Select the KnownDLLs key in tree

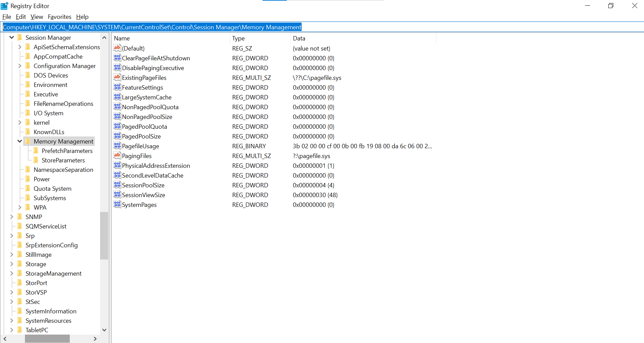(x=49, y=132)
